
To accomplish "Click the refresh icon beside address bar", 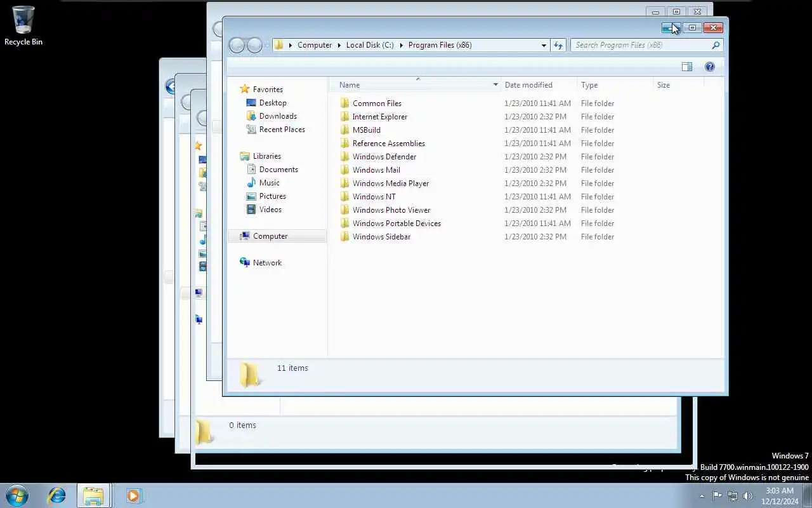I will coord(558,45).
